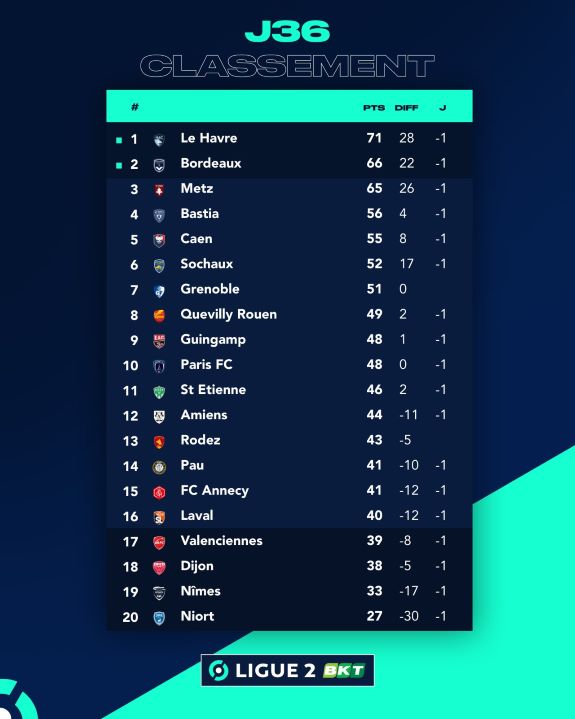Open the Grenoble team name
Screen dimensions: 575x719
pyautogui.click(x=210, y=289)
